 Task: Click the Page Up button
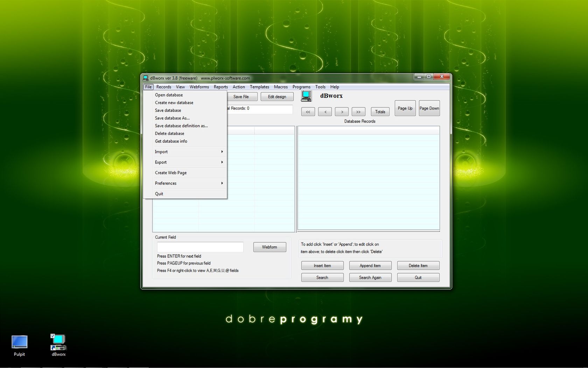tap(405, 108)
